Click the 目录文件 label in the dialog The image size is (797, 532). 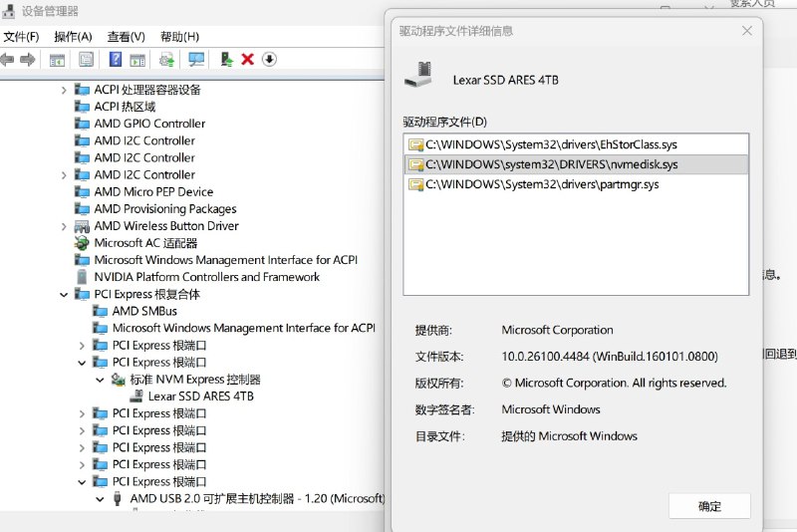point(439,436)
